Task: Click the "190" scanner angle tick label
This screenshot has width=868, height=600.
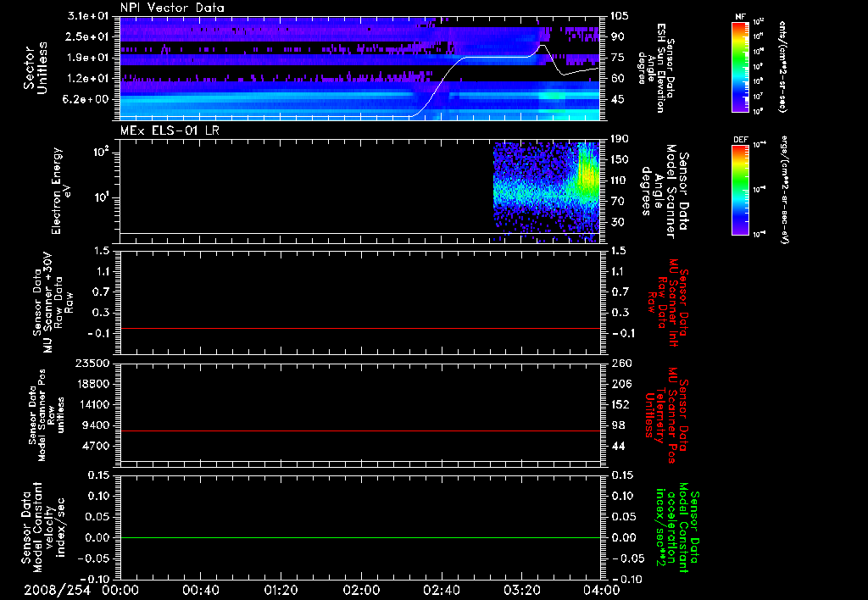Action: tap(620, 139)
